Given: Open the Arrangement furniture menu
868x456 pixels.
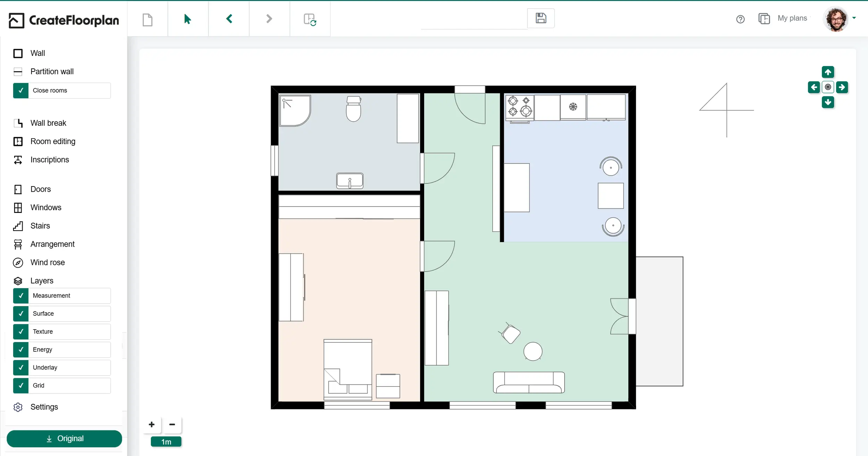Looking at the screenshot, I should click(x=52, y=244).
